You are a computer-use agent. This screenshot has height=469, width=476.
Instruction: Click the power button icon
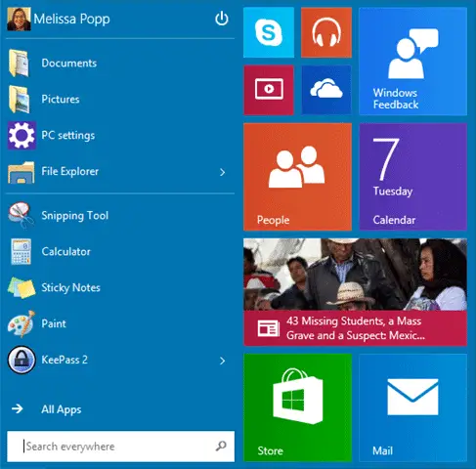tap(222, 19)
